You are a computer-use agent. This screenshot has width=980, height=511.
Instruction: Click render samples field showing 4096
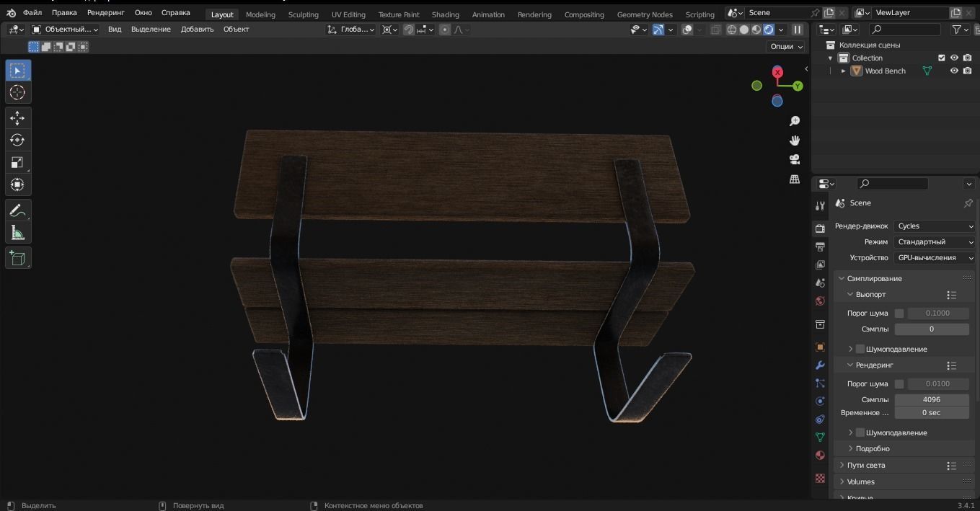click(x=932, y=400)
